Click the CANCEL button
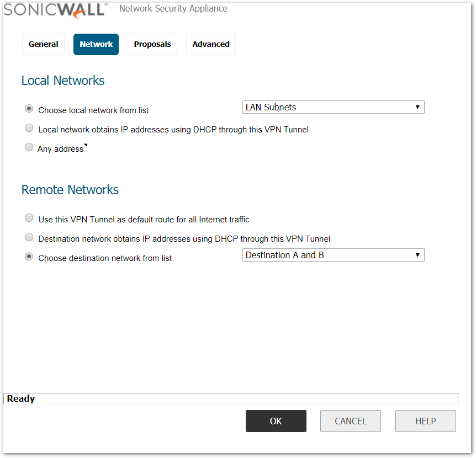This screenshot has width=476, height=458. [351, 421]
